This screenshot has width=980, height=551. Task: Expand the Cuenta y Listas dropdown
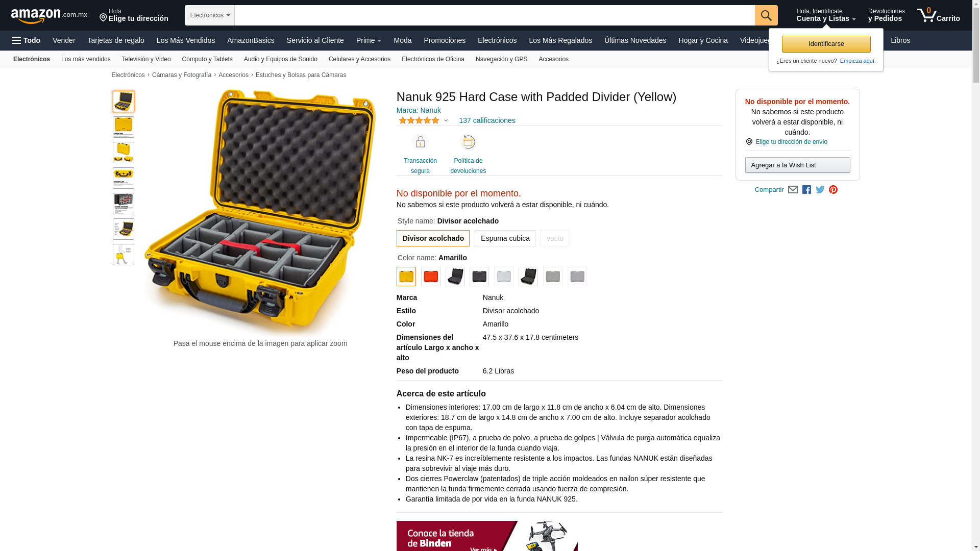coord(826,15)
